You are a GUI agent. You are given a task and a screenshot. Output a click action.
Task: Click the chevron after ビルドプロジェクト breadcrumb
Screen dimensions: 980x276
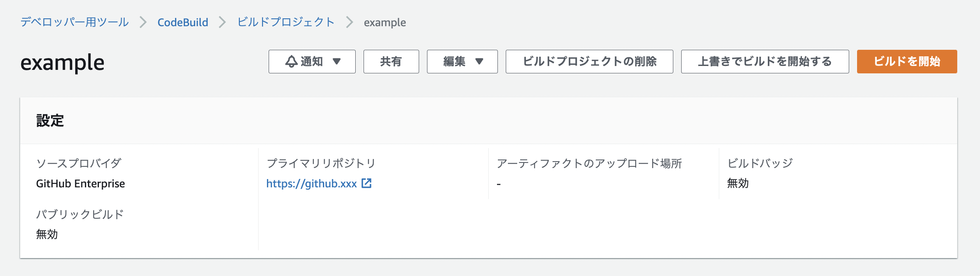tap(349, 22)
